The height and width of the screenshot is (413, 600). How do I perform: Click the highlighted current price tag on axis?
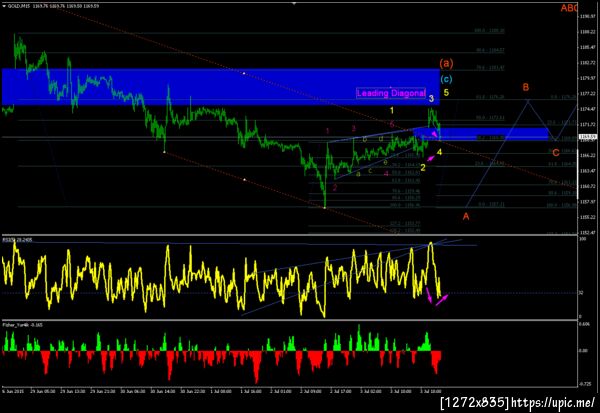pyautogui.click(x=589, y=137)
